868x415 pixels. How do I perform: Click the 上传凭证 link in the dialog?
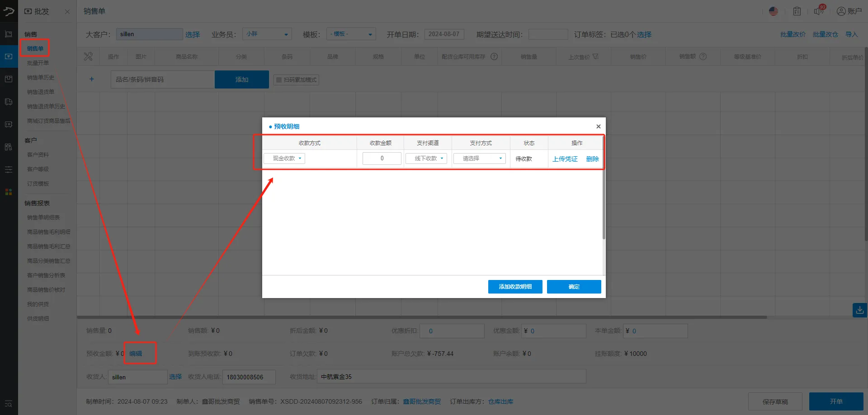coord(565,159)
